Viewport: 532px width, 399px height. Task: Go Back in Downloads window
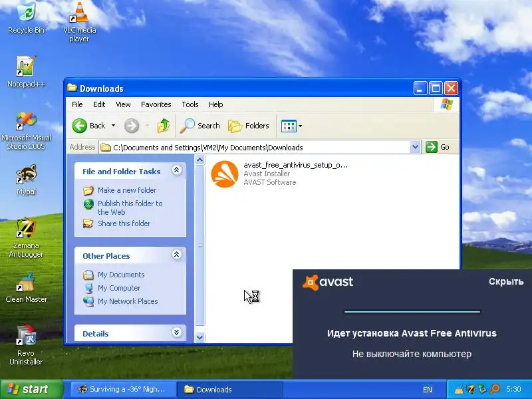coord(89,126)
